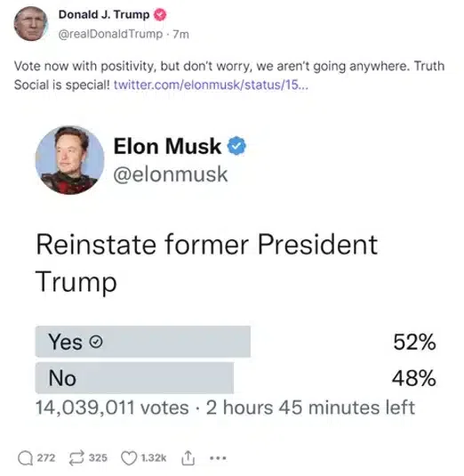Like the post with heart icon

point(129,458)
